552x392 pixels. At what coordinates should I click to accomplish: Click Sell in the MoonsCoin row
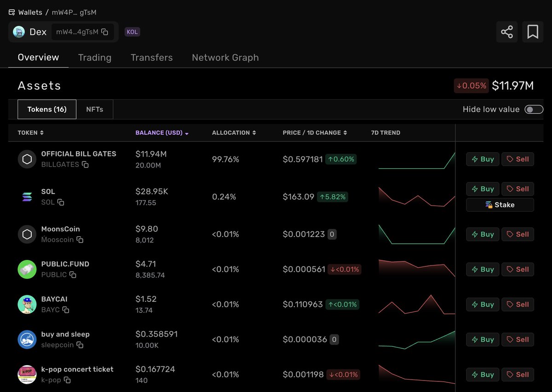point(517,234)
